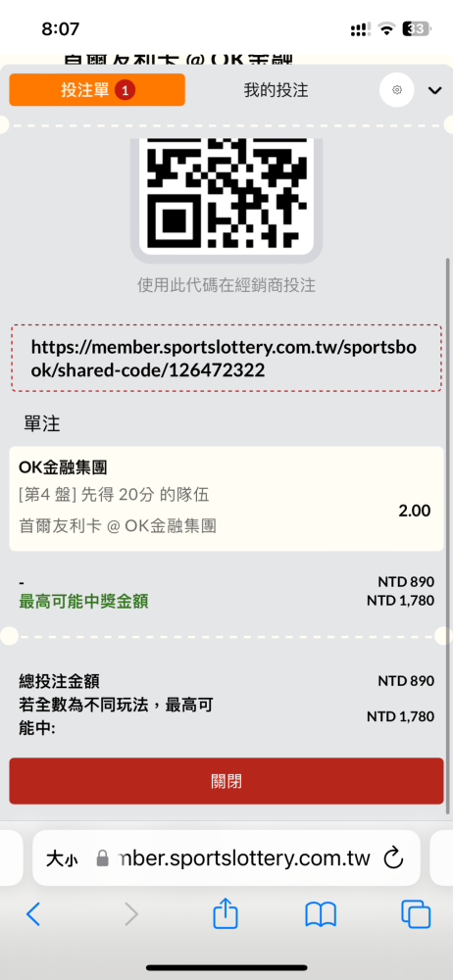Screen dimensions: 453x980
Task: Switch to 我的投注 tab
Action: (x=276, y=90)
